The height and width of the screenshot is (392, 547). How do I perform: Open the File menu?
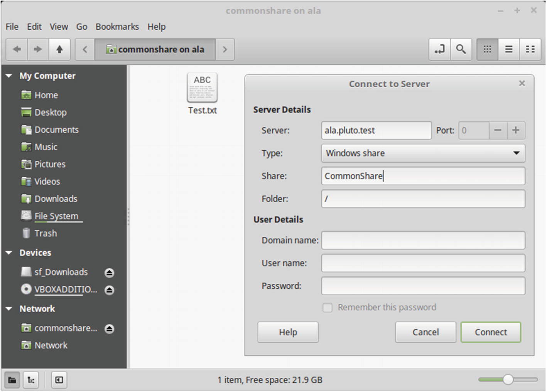pos(12,27)
